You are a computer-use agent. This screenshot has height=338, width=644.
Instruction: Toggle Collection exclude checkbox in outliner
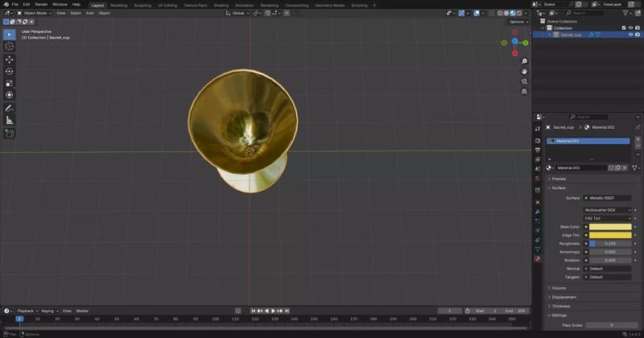[x=624, y=28]
